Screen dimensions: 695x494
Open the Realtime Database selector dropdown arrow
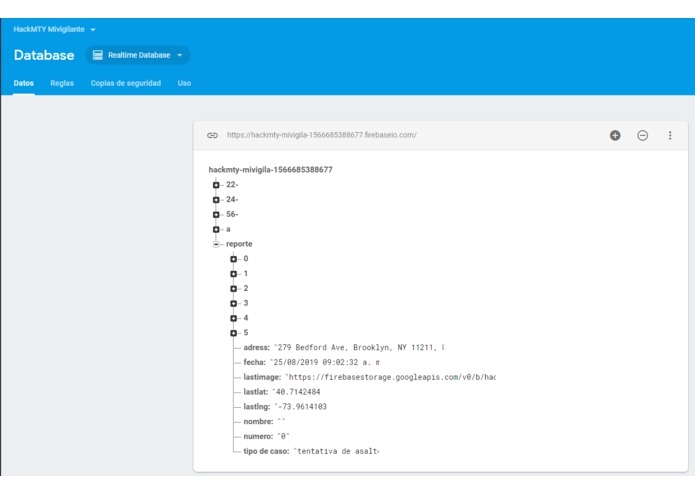coord(180,55)
